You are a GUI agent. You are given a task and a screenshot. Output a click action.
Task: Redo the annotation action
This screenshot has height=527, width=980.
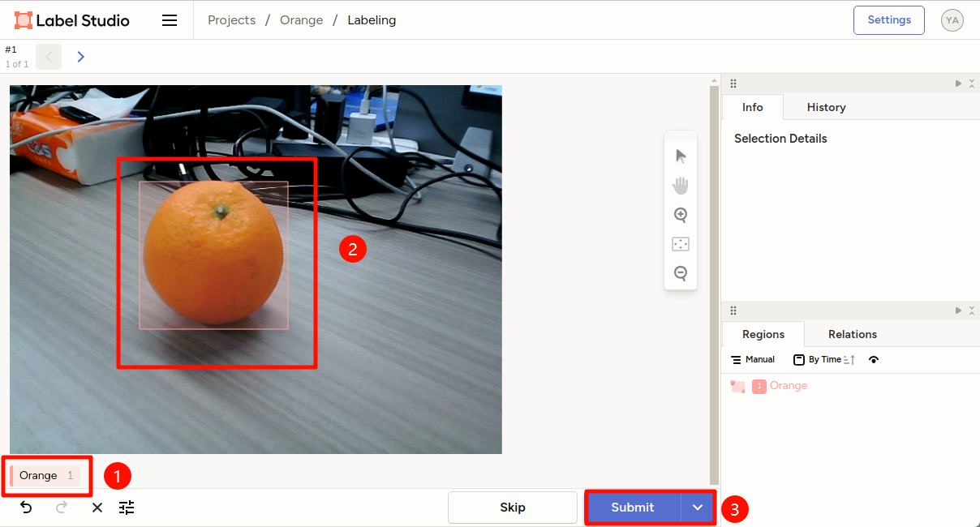[62, 508]
